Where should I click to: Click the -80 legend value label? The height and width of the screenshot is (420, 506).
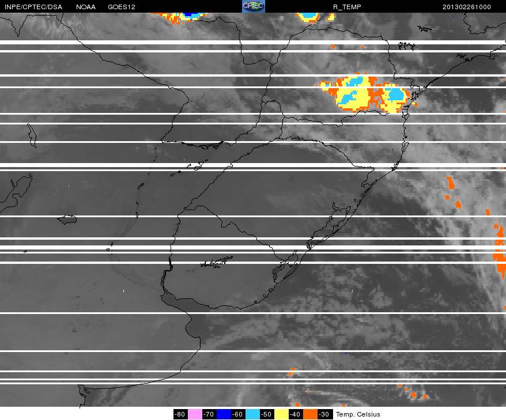pos(180,414)
